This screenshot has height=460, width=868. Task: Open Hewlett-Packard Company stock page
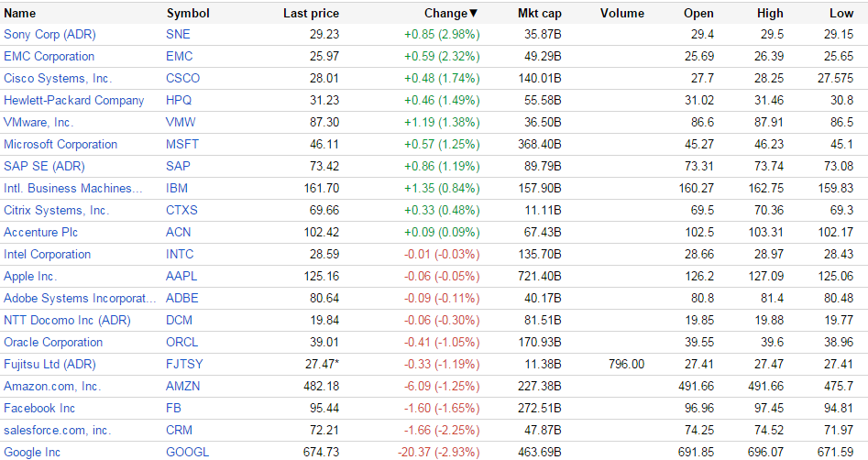pos(73,100)
